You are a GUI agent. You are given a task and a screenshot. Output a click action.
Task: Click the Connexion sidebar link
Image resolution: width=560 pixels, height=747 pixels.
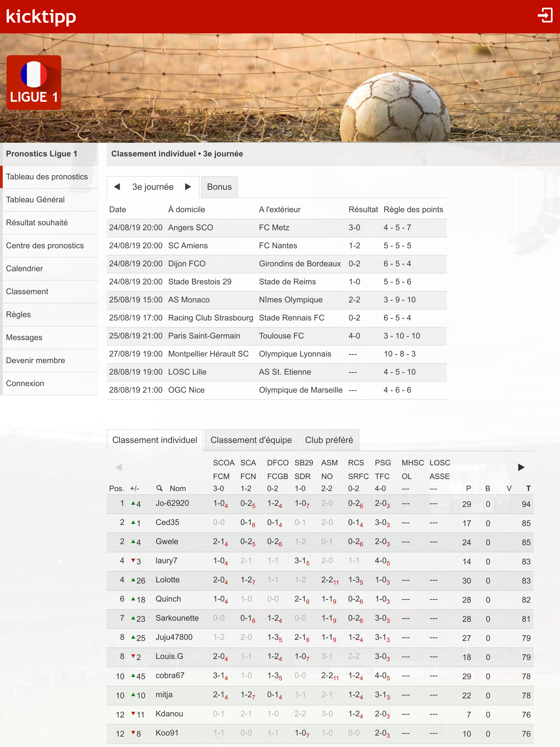coord(25,383)
